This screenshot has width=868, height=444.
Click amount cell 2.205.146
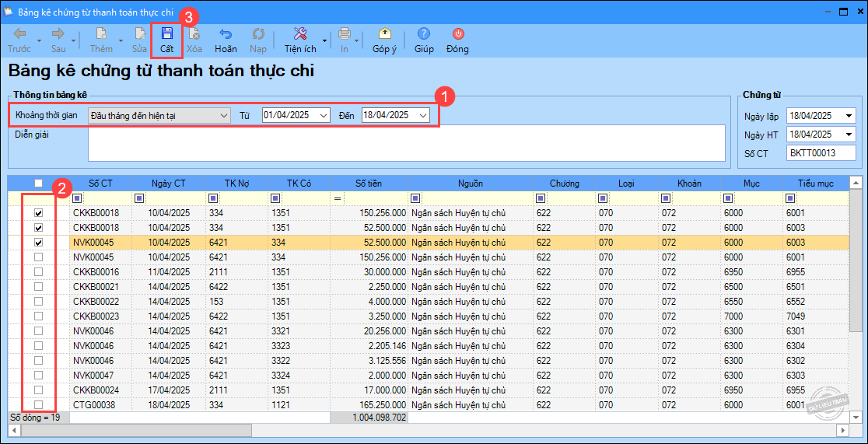369,345
